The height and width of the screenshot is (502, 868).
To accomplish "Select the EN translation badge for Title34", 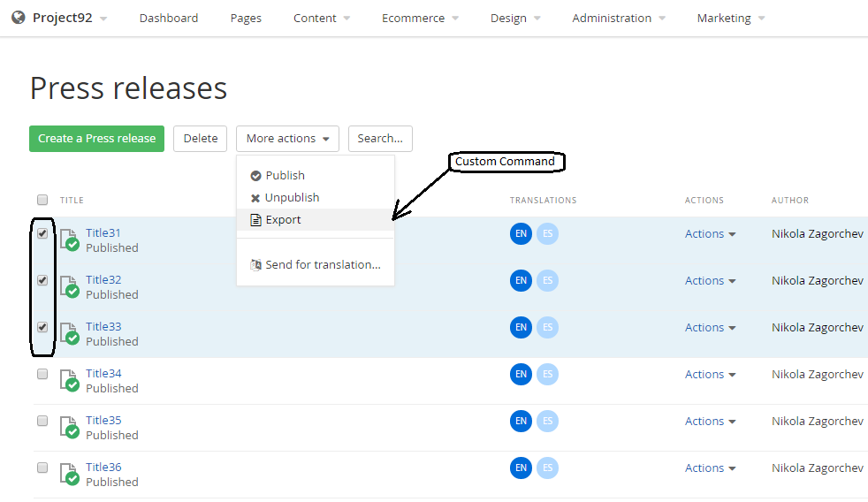I will point(521,374).
